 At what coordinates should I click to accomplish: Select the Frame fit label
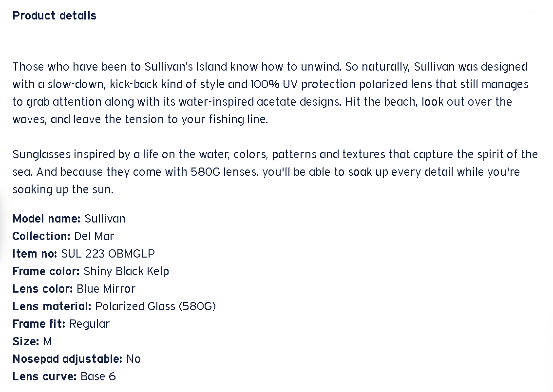(x=39, y=324)
